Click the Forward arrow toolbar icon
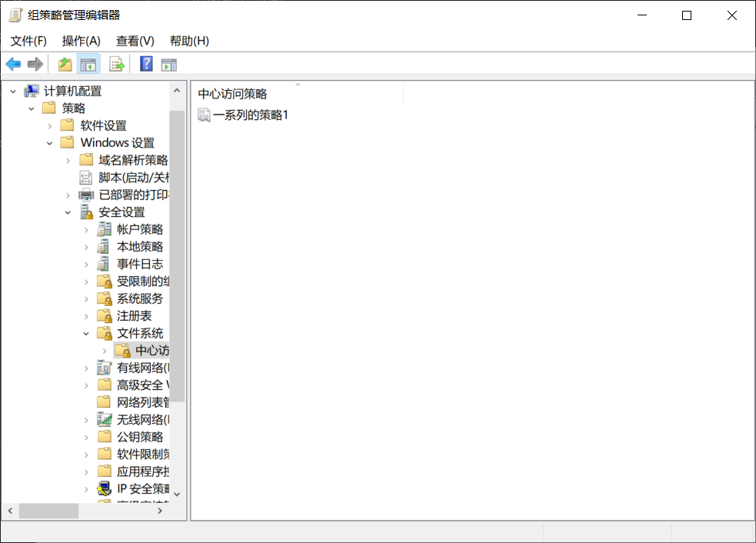Screen dimensions: 756x543 [x=35, y=64]
